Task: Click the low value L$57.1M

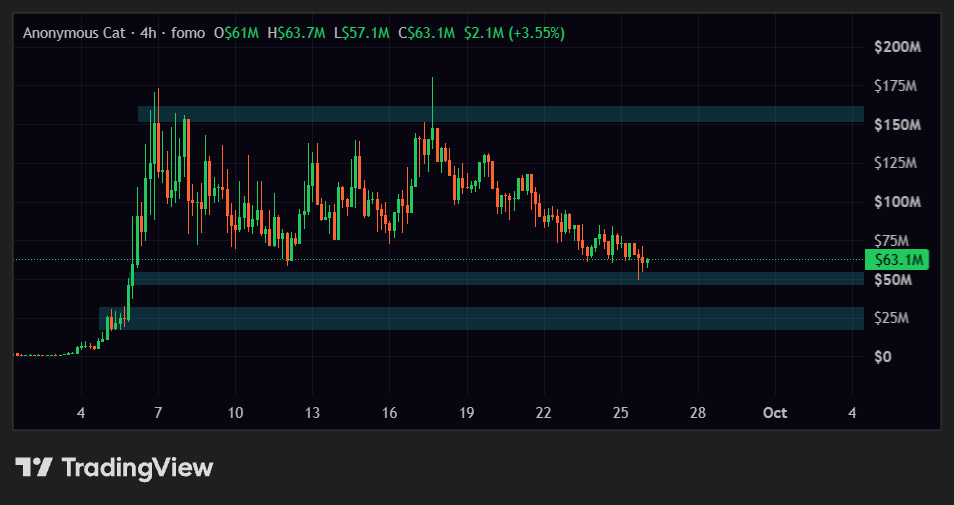Action: (x=361, y=33)
